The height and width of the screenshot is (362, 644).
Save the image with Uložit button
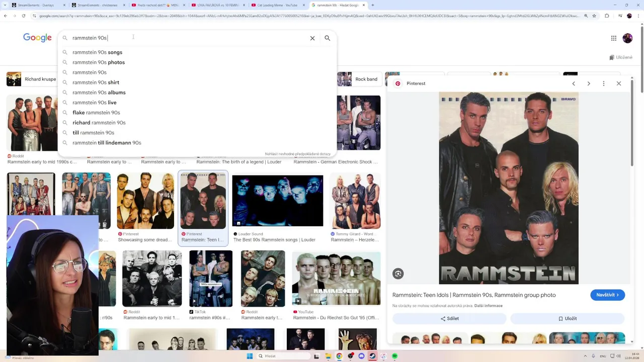(568, 319)
